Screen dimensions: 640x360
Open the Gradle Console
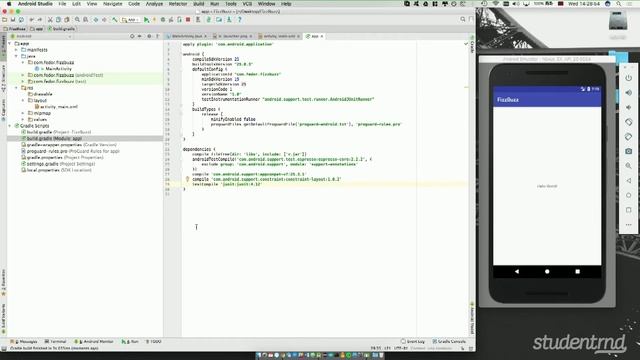pyautogui.click(x=449, y=342)
